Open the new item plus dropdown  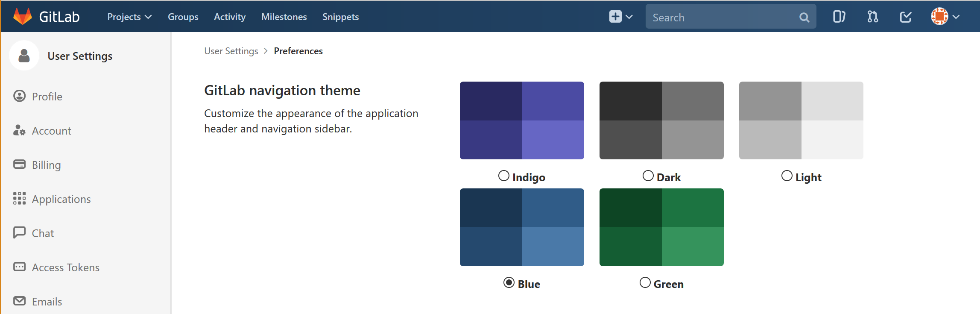tap(620, 17)
